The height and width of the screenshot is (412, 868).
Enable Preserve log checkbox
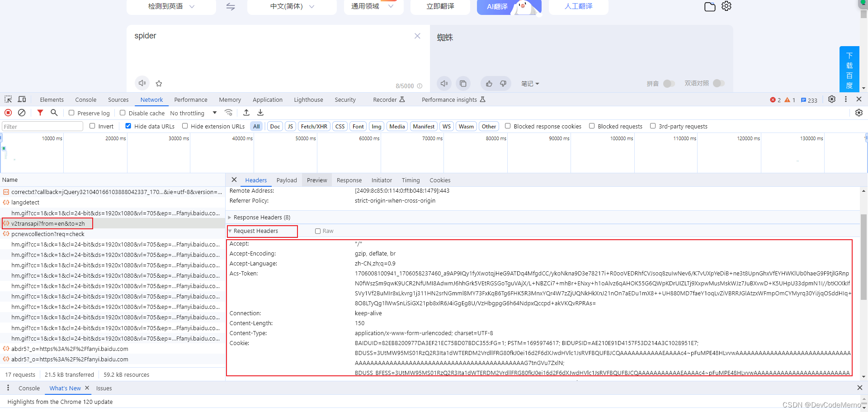tap(71, 113)
